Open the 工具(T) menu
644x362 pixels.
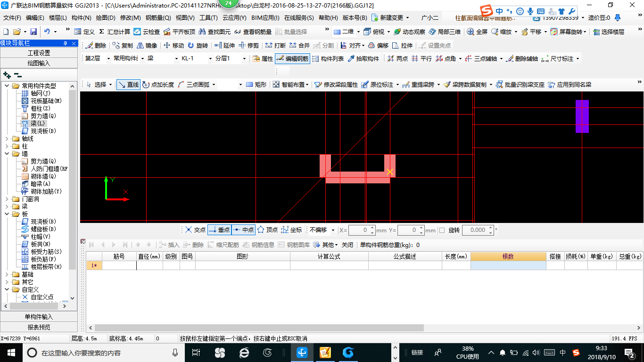(208, 18)
